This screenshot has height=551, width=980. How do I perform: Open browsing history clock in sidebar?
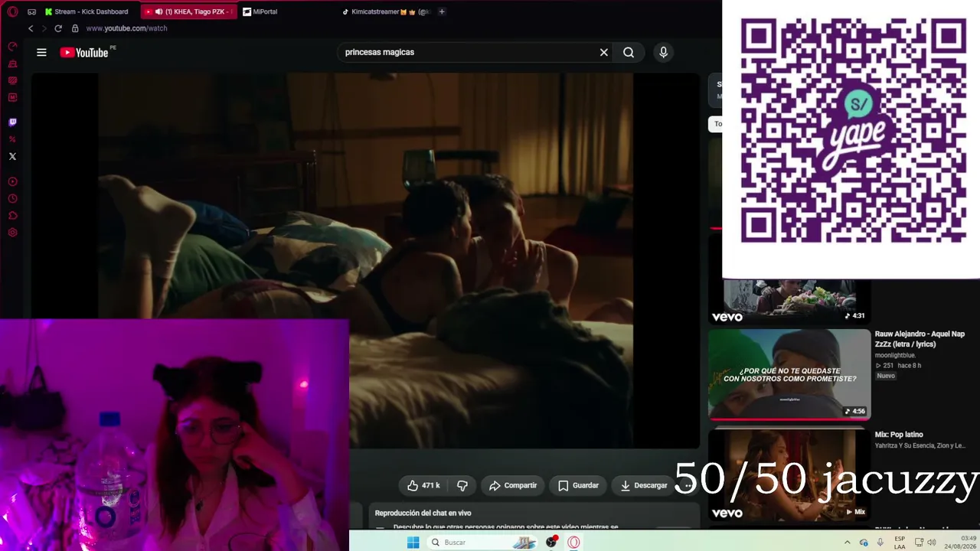click(x=12, y=199)
